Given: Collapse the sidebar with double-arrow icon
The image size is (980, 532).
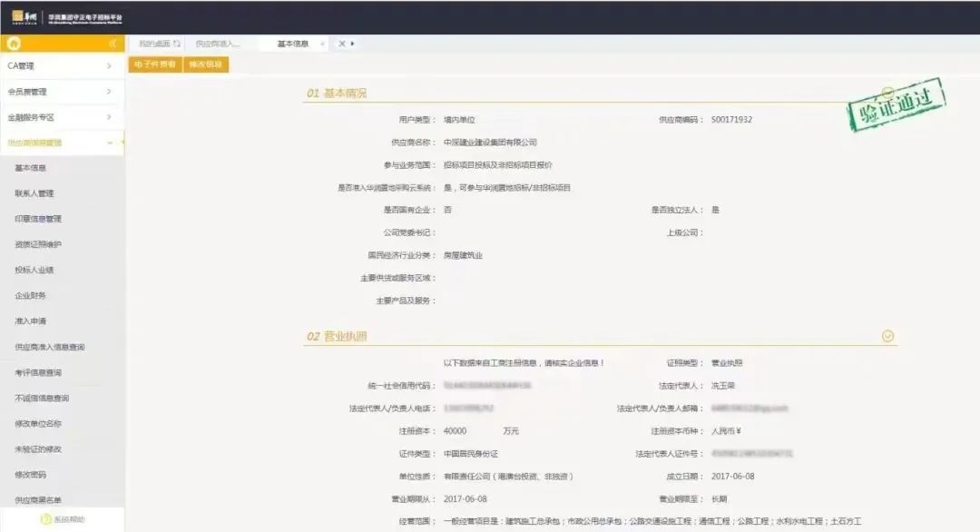Looking at the screenshot, I should (x=113, y=44).
